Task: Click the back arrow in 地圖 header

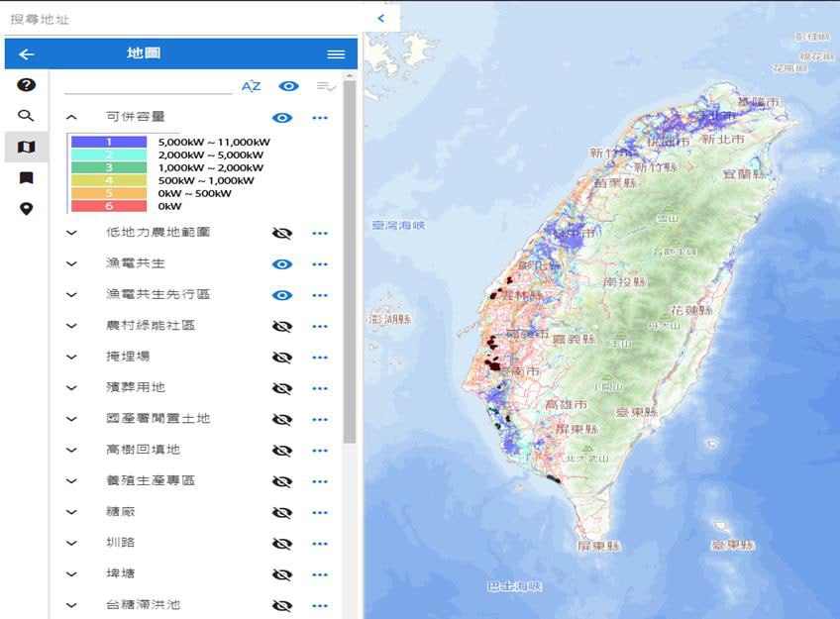Action: pos(27,54)
